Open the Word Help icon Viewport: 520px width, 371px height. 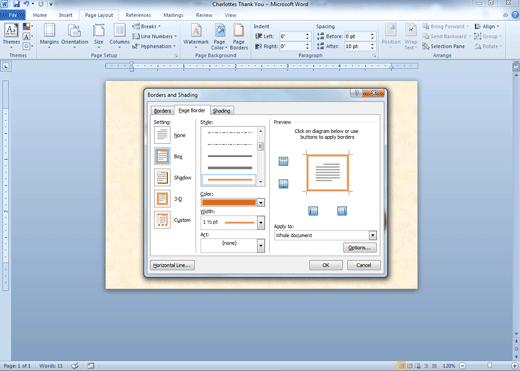click(515, 15)
